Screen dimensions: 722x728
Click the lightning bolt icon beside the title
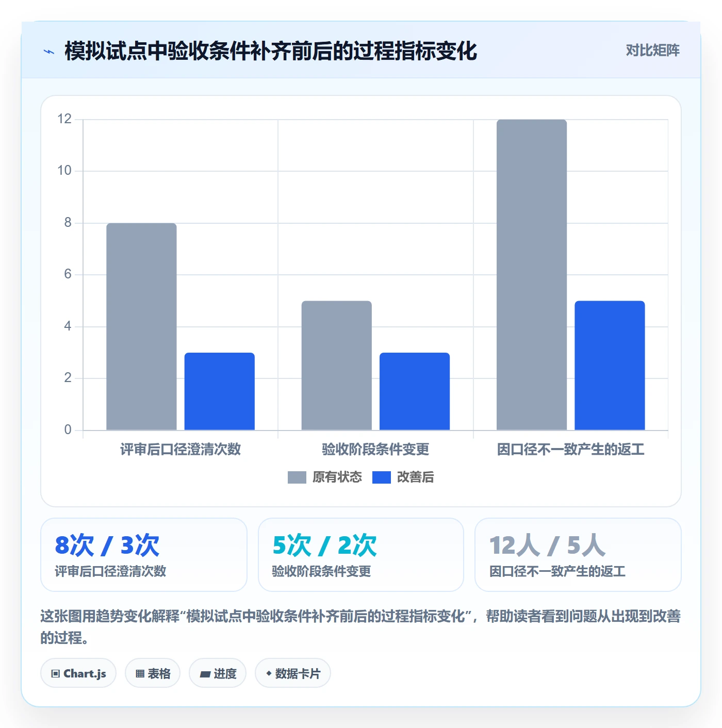click(x=49, y=52)
